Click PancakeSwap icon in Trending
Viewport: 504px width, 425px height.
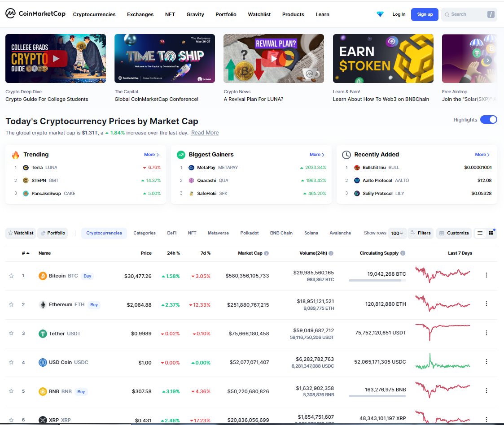pyautogui.click(x=26, y=193)
